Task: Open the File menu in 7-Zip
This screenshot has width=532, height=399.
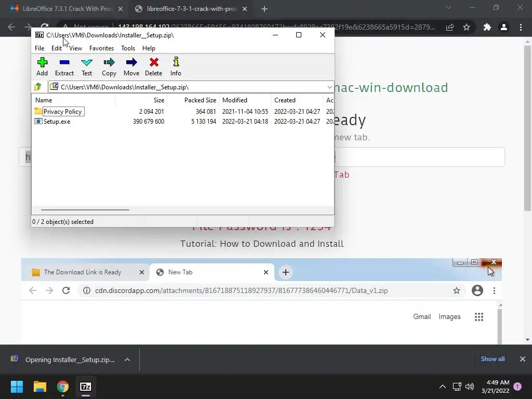Action: tap(39, 48)
